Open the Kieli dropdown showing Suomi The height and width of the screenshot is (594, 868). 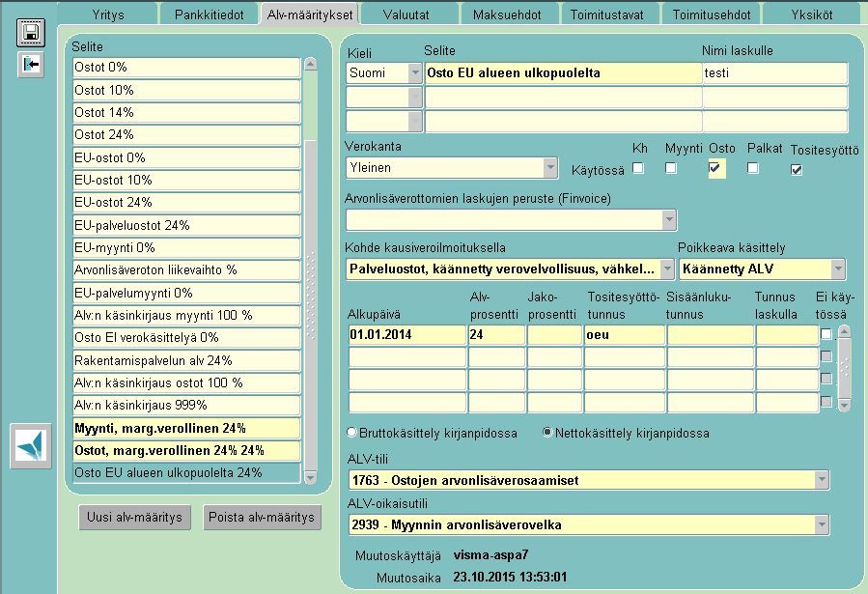[x=414, y=73]
